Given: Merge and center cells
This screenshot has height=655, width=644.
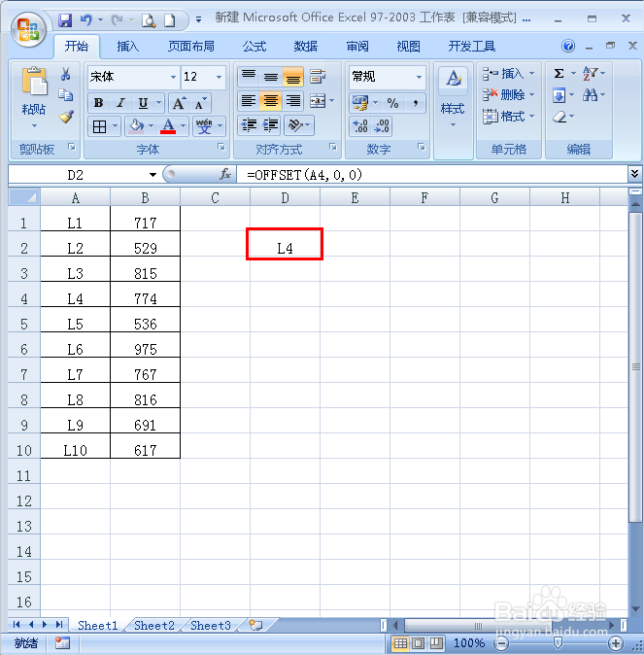Looking at the screenshot, I should (318, 101).
